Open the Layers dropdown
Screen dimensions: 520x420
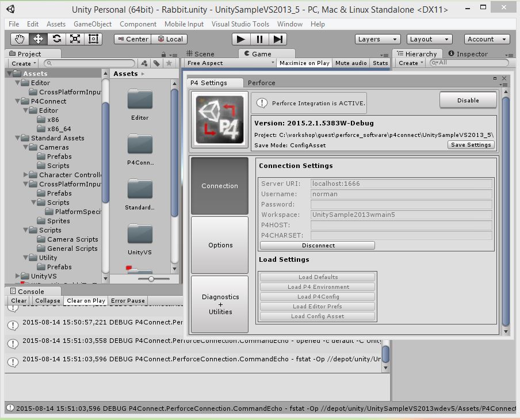pyautogui.click(x=377, y=39)
